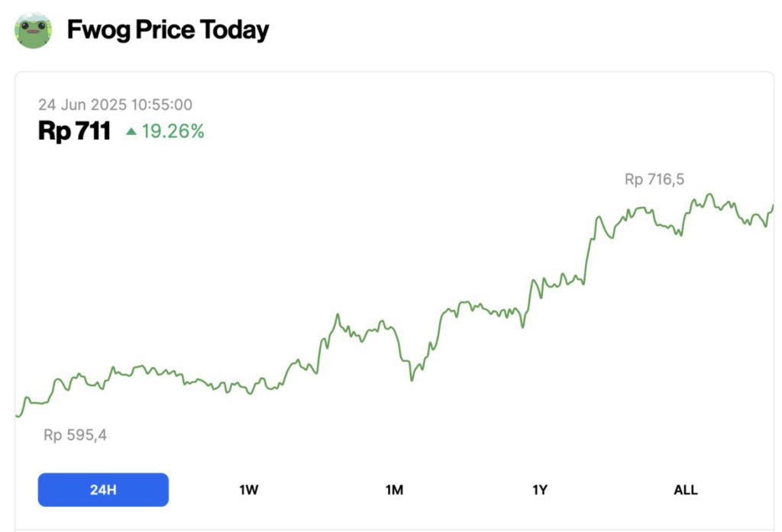Click the "Rp 595,4" low price label
782x532 pixels.
click(x=75, y=435)
